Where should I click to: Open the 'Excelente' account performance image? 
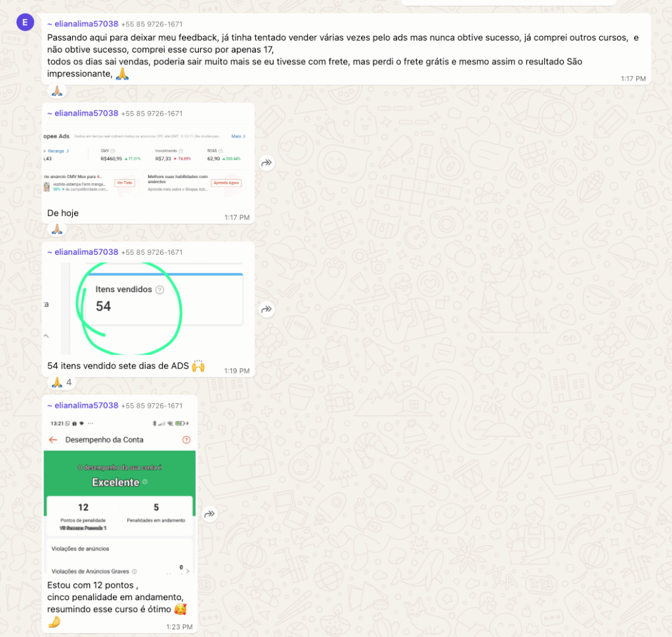[x=119, y=496]
